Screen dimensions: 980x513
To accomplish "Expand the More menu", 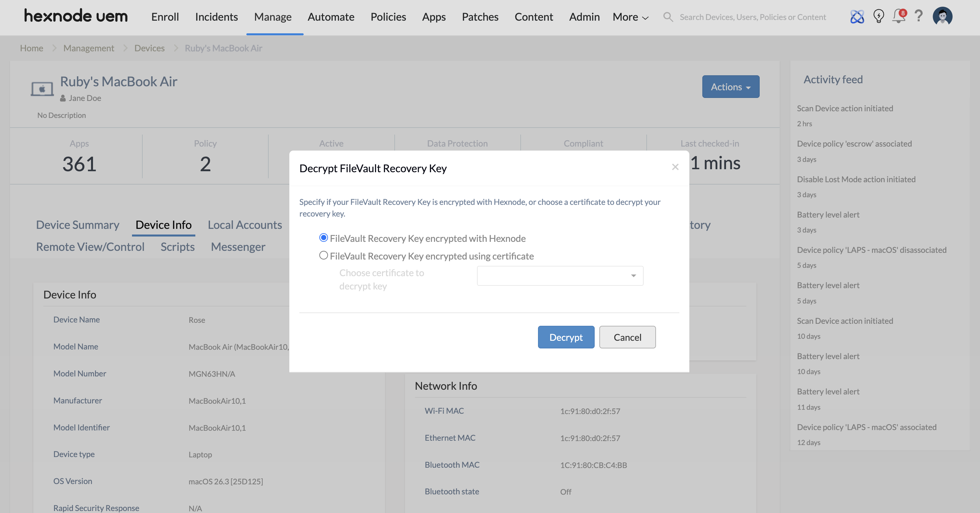I will (x=630, y=17).
